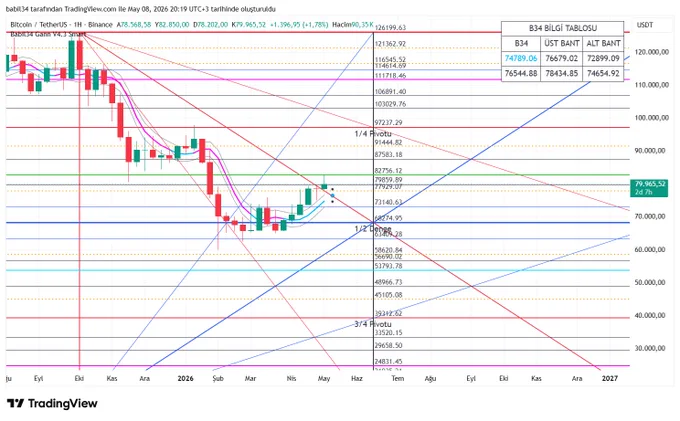
Task: Click the Gann level 91444.82
Action: point(389,142)
